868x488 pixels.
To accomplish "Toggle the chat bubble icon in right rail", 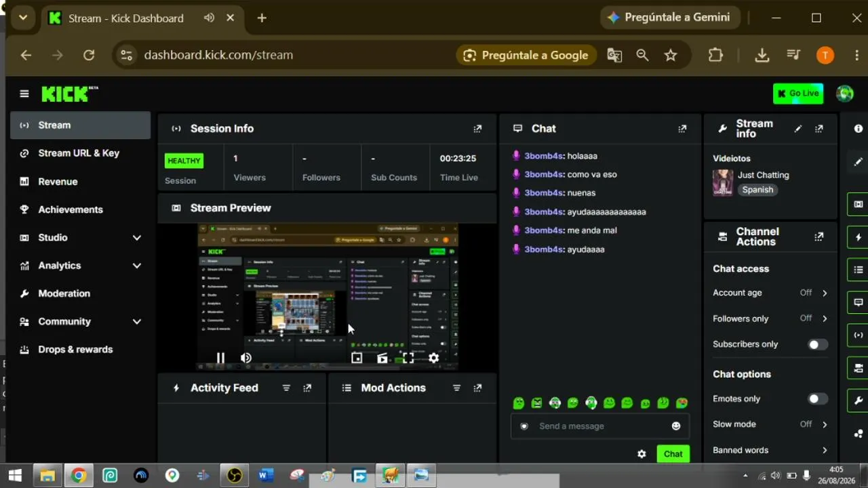I will pos(859,302).
